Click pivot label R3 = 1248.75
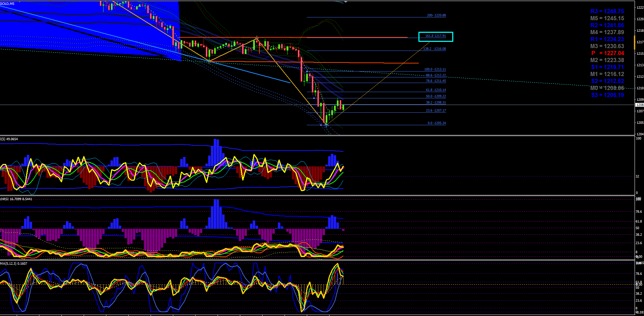 coord(607,11)
